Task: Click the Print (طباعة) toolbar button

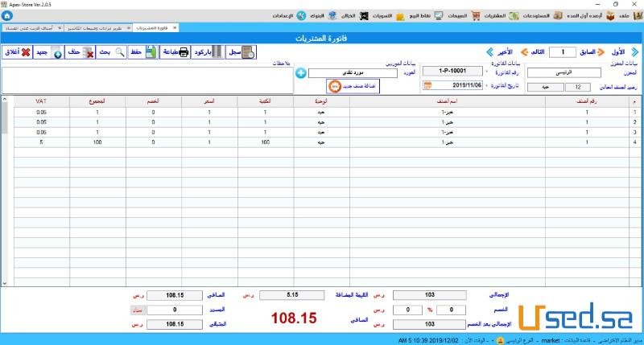Action: click(x=175, y=52)
